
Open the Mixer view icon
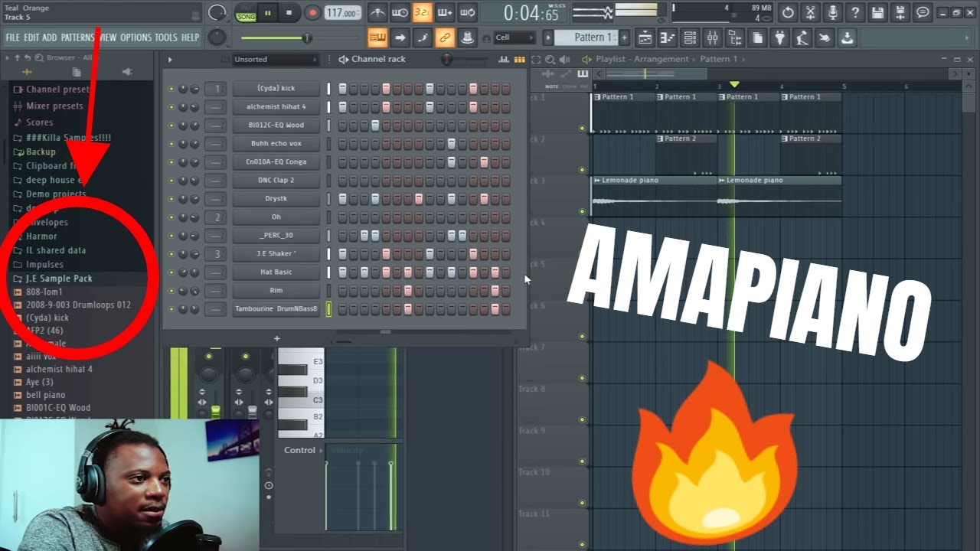(x=712, y=37)
